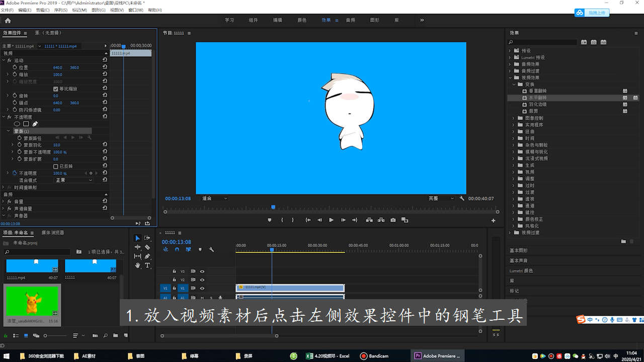Toggle the Snap magnet in timeline

(x=177, y=249)
